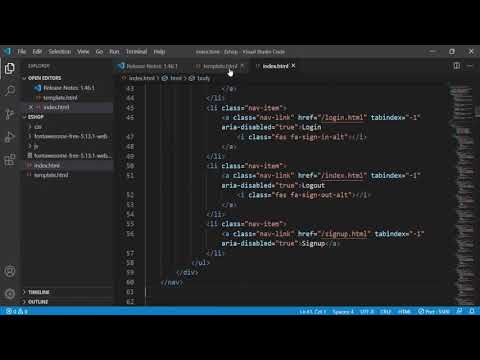Click the feedback icon in status bar
480x360 pixels.
pyautogui.click(x=459, y=311)
